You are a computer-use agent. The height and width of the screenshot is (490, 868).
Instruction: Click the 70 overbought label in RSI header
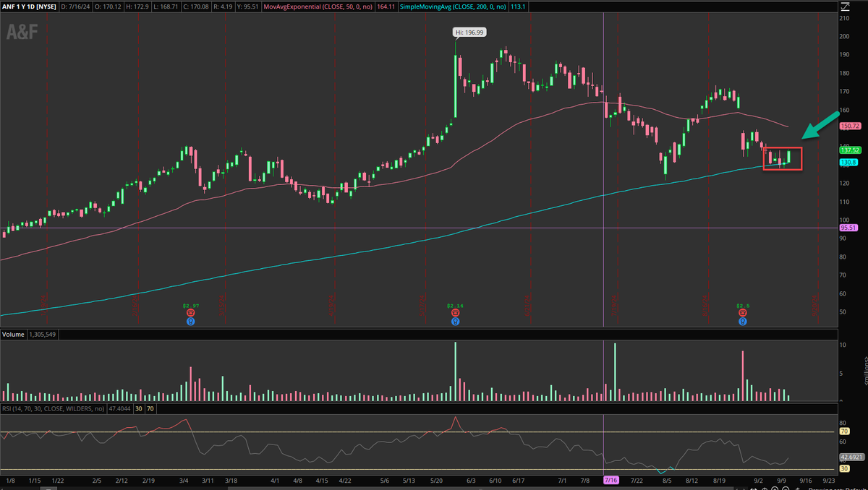tap(150, 408)
